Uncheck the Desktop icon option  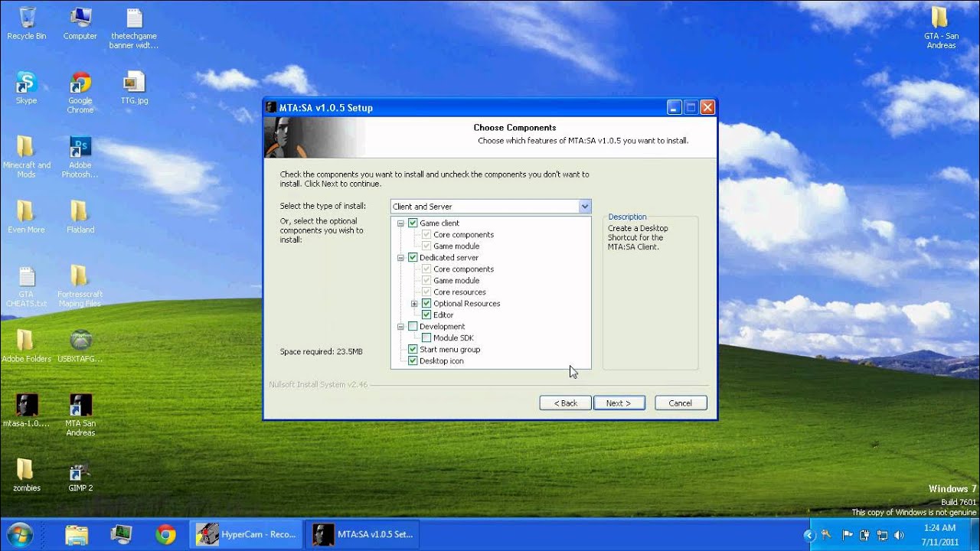(x=413, y=361)
